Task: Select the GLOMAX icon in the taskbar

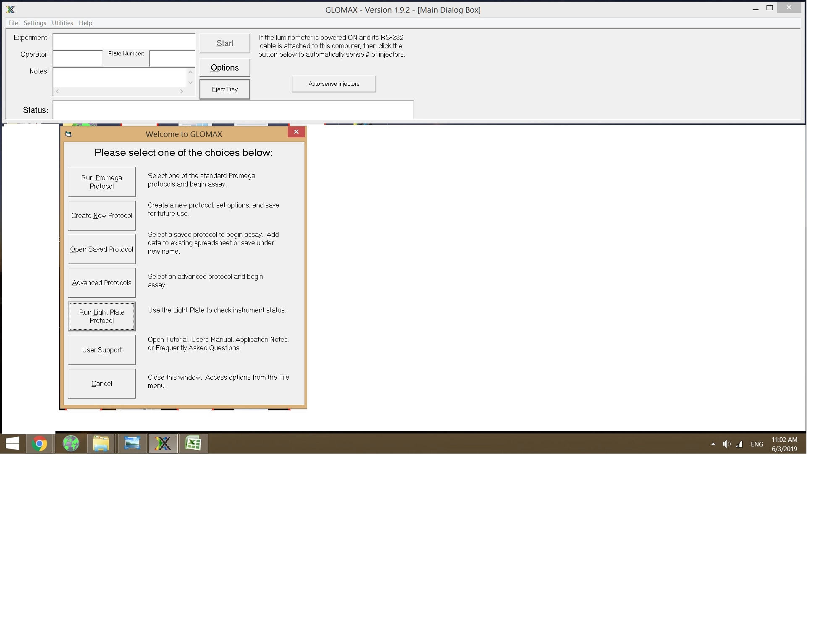Action: pyautogui.click(x=163, y=444)
